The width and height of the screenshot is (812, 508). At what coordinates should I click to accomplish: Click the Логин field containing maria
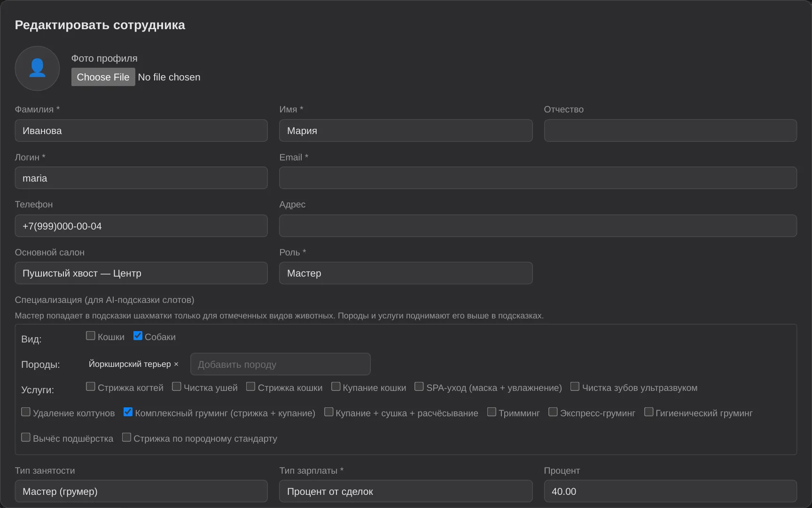click(141, 178)
